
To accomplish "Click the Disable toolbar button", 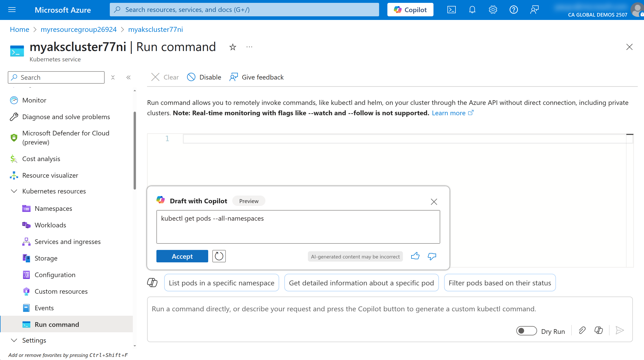I will click(204, 77).
